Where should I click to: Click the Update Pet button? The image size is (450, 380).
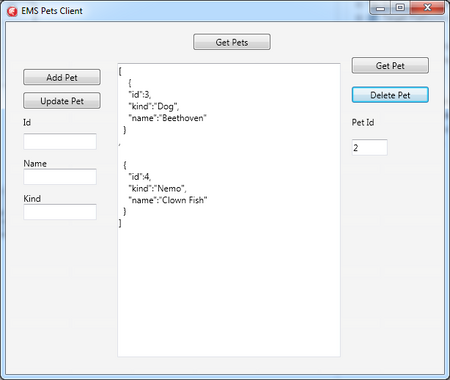click(x=62, y=101)
